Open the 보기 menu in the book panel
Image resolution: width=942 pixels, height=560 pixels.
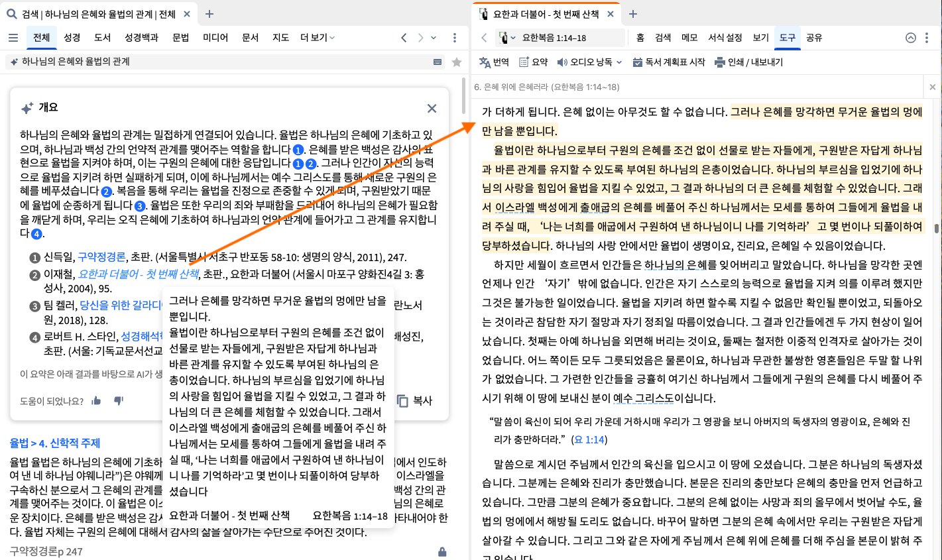click(760, 38)
